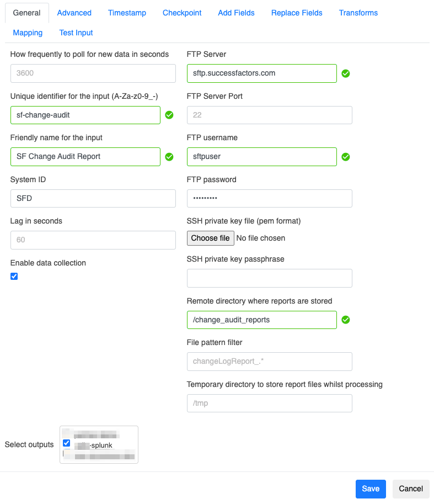The image size is (434, 504).
Task: Click the checkmark next to Friendly name field
Action: [x=169, y=157]
